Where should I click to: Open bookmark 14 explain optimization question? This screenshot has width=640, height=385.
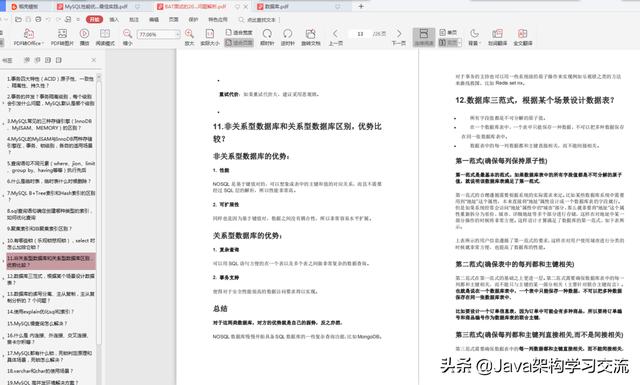click(41, 312)
